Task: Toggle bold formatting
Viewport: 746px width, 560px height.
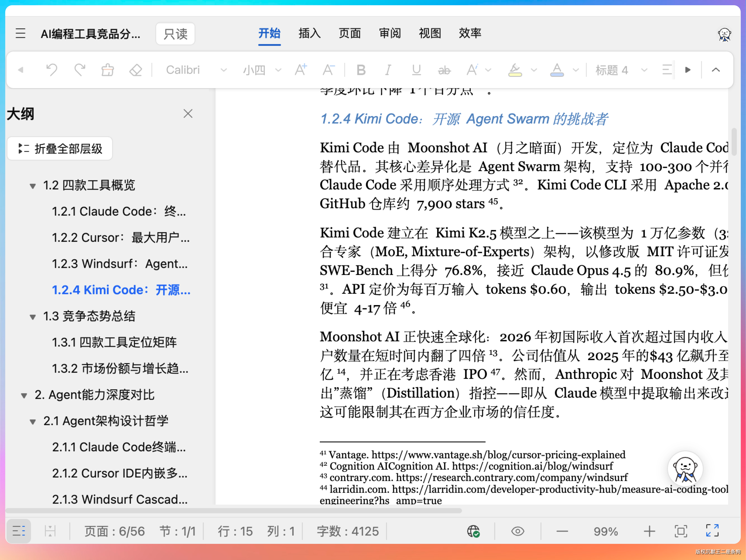Action: pyautogui.click(x=361, y=70)
